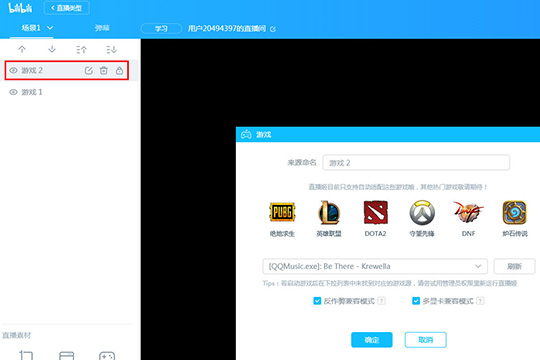Edit the live room title icon
This screenshot has height=360, width=540.
click(x=273, y=29)
